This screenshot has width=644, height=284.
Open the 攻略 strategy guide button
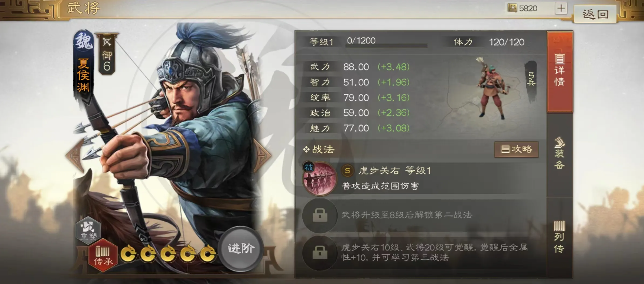(x=516, y=149)
